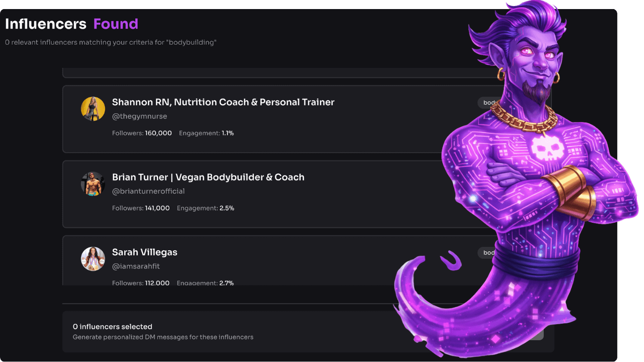644x362 pixels.
Task: Select Brian Turner | Vegan Bodybuilder & Coach
Action: pos(208,177)
